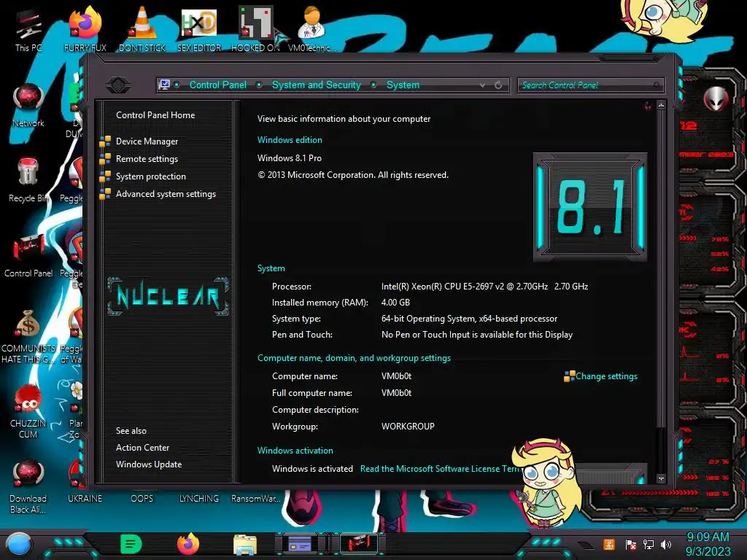The height and width of the screenshot is (560, 747).
Task: Open the volume speaker tray icon
Action: tap(666, 544)
